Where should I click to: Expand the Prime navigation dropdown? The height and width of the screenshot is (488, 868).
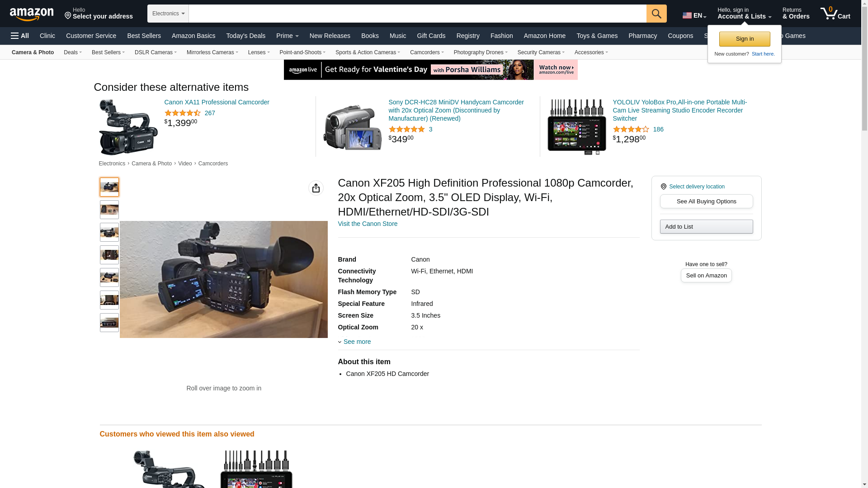tap(287, 36)
